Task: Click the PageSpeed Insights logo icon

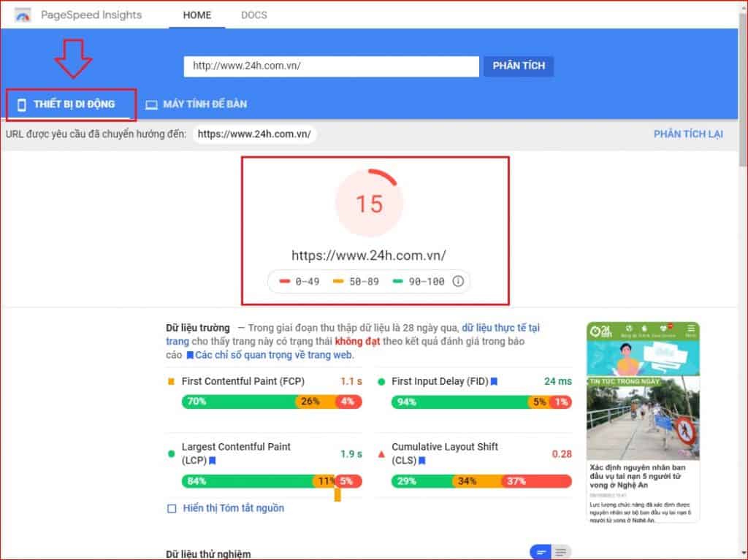Action: tap(23, 14)
